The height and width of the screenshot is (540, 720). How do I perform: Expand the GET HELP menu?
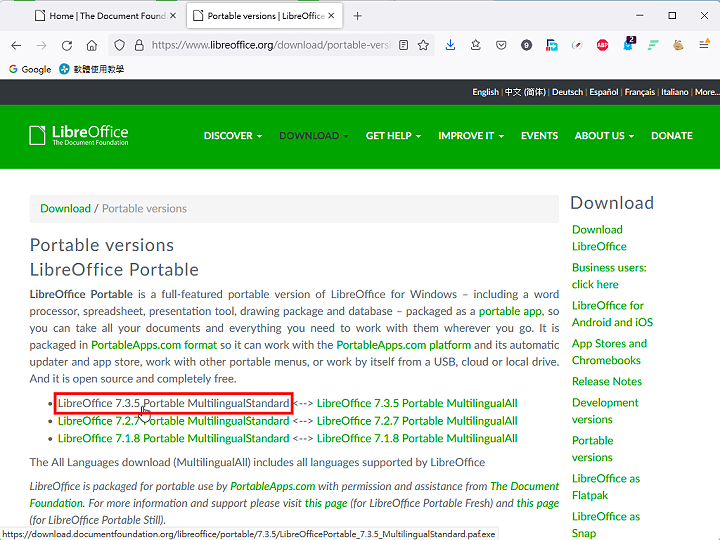click(393, 136)
